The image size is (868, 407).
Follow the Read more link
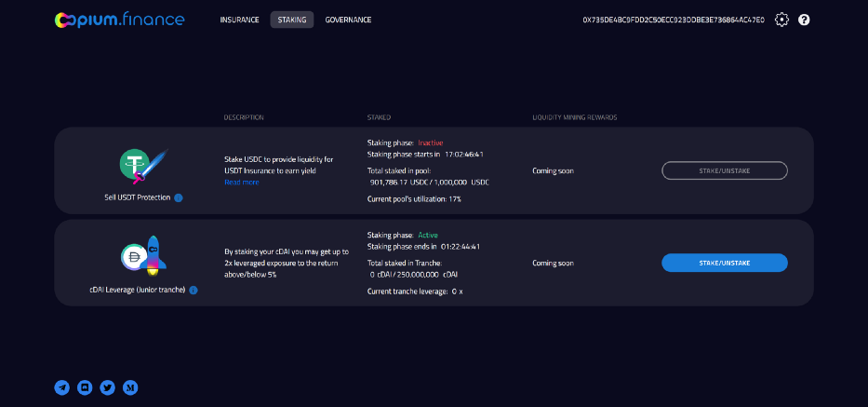coord(242,183)
